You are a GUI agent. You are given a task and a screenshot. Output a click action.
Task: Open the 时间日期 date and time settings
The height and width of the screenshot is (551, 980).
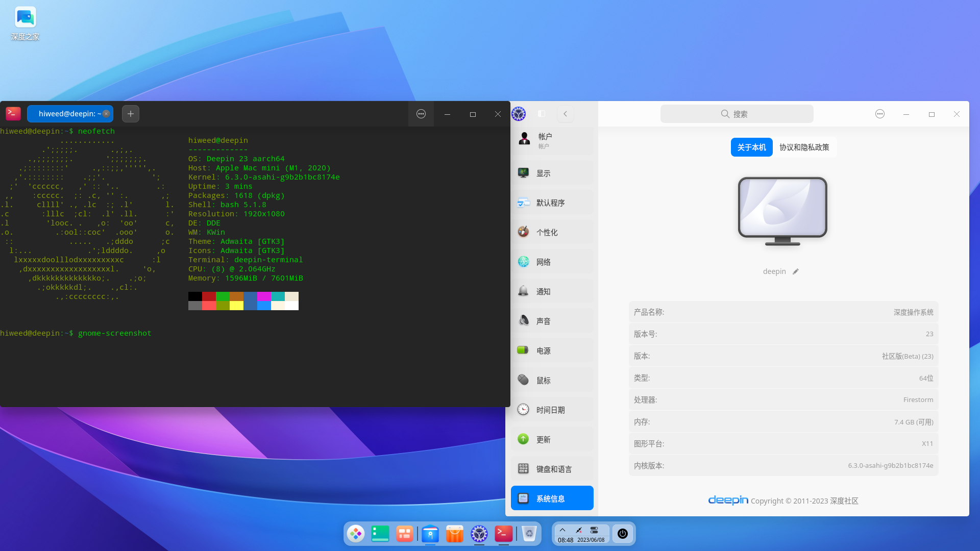(552, 410)
